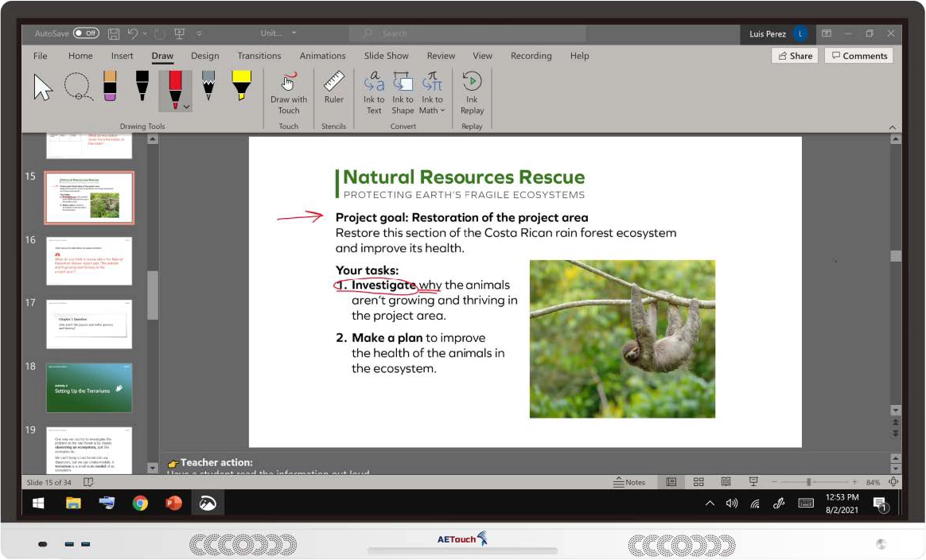Viewport: 926px width, 560px height.
Task: Select the yellow Highlighter pen
Action: [241, 86]
